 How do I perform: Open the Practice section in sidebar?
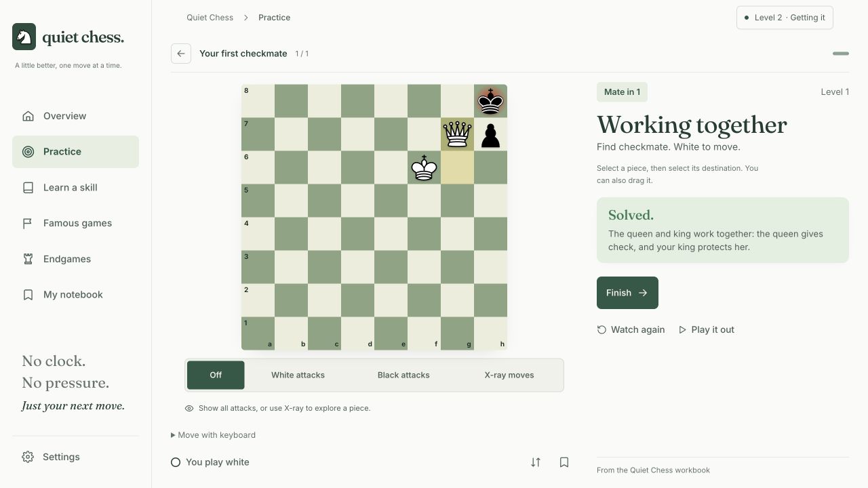coord(75,152)
